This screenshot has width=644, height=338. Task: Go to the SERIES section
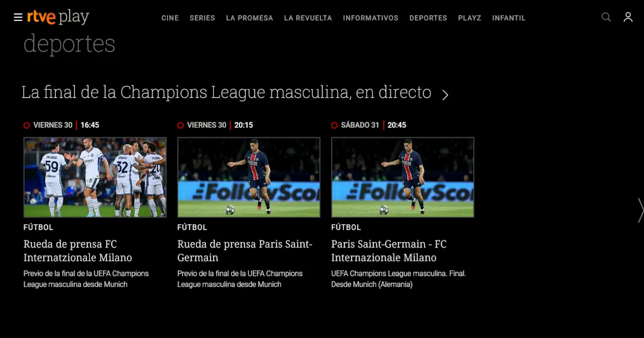pyautogui.click(x=202, y=18)
